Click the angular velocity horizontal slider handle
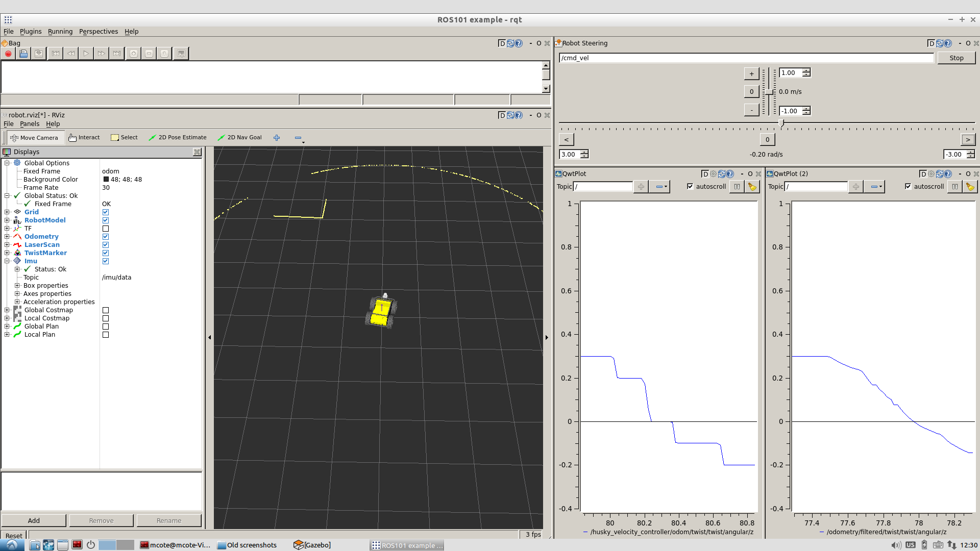The height and width of the screenshot is (551, 980). pos(781,123)
